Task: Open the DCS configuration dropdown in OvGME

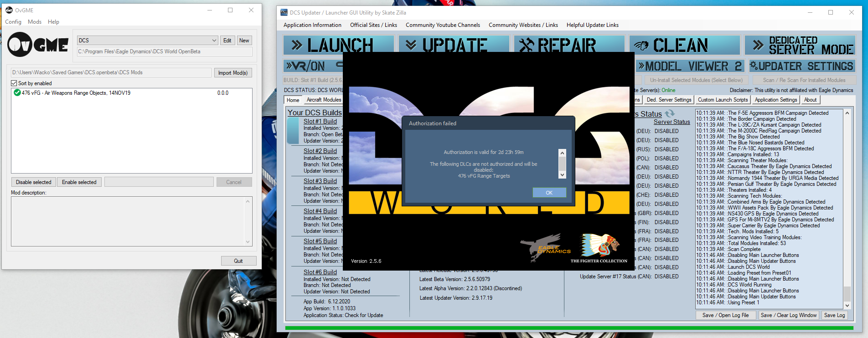Action: pos(147,41)
